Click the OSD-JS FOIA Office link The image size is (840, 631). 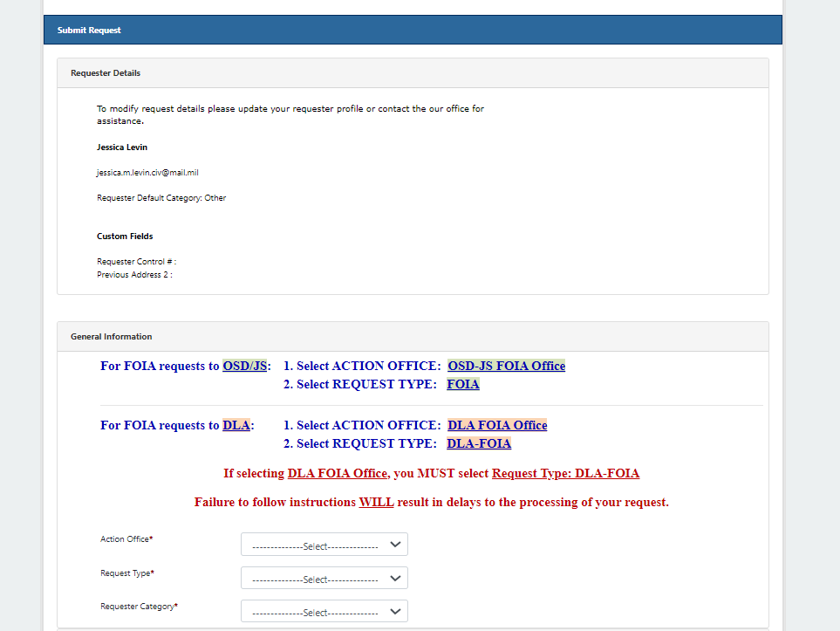point(506,367)
